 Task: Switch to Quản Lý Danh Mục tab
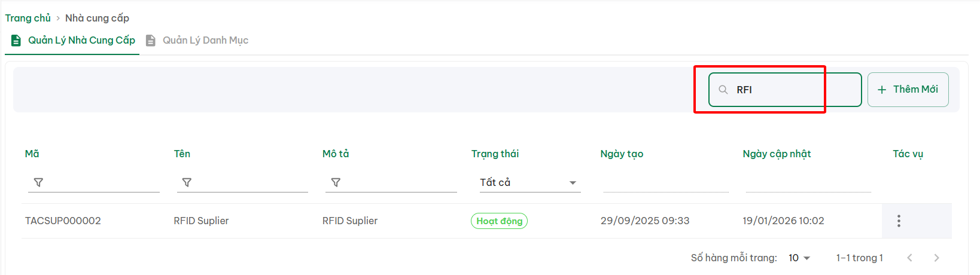(x=205, y=41)
